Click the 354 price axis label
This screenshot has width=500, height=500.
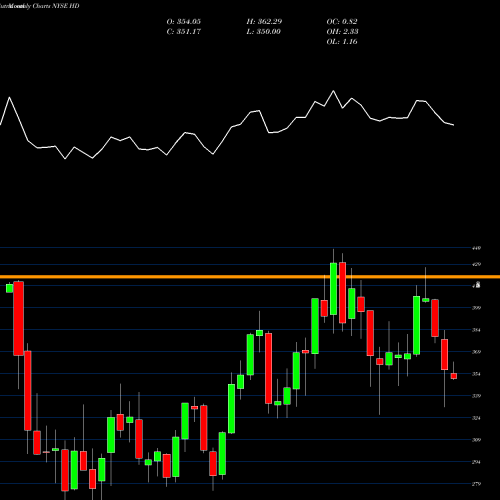pos(476,374)
